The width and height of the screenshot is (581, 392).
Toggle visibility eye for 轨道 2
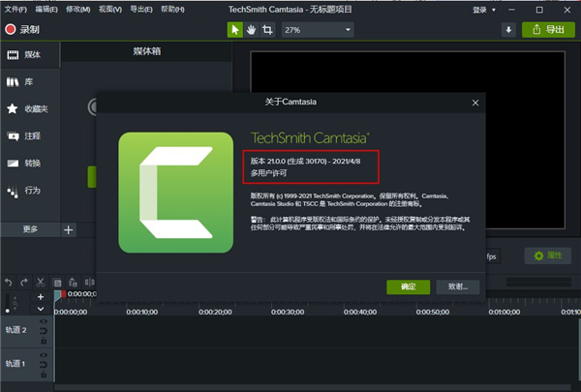pyautogui.click(x=44, y=321)
